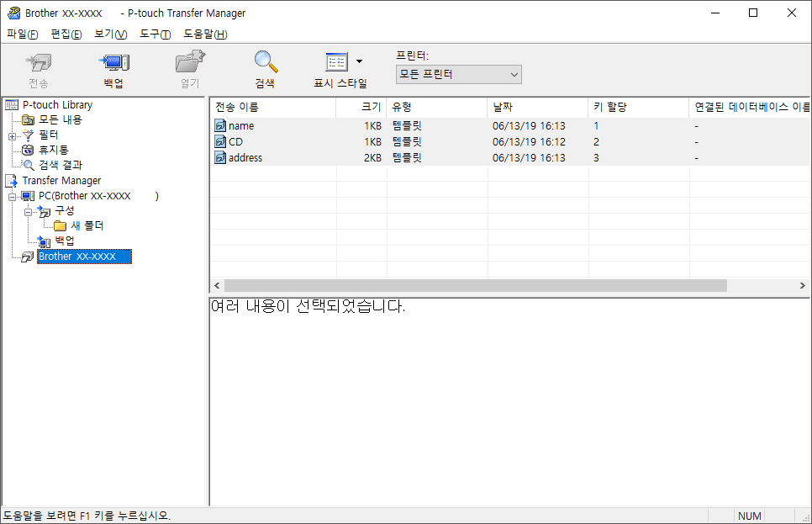
Task: Click the Backup (백업) toolbar icon
Action: (x=113, y=63)
